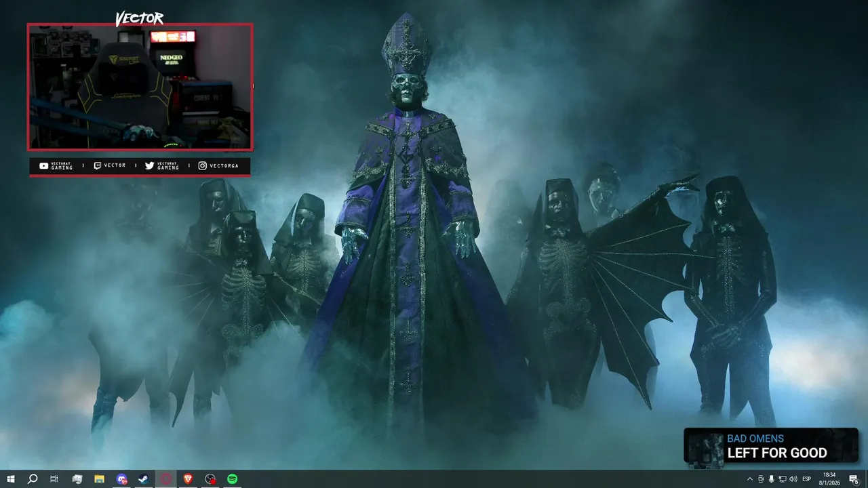Image resolution: width=868 pixels, height=488 pixels.
Task: Click the Instagram VECTORGA overlay label
Action: point(218,165)
